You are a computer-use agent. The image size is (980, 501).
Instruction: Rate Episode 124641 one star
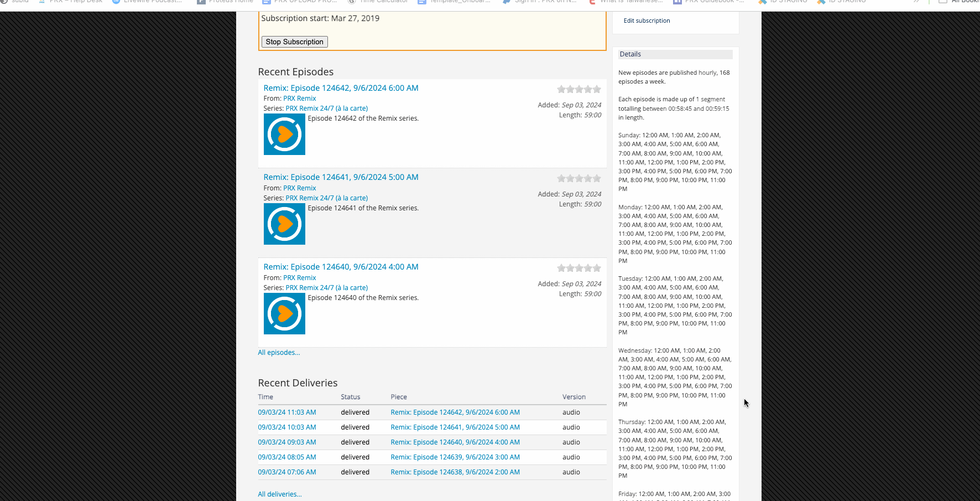[561, 178]
